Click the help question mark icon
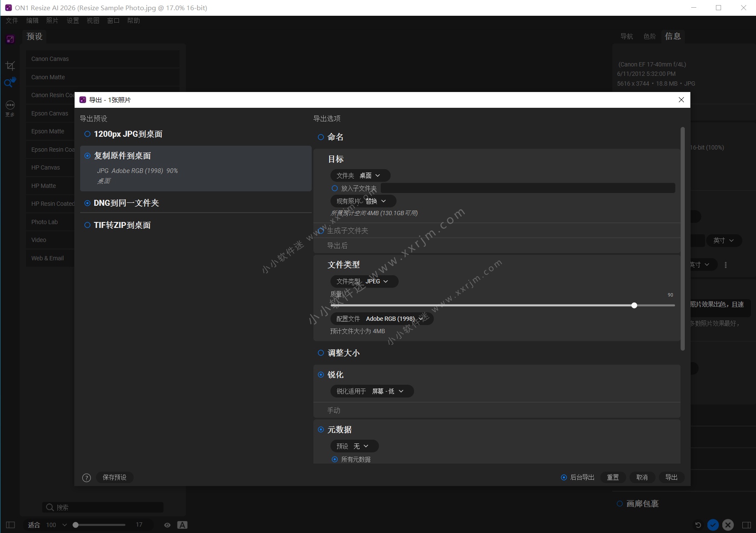This screenshot has height=533, width=756. (x=87, y=478)
